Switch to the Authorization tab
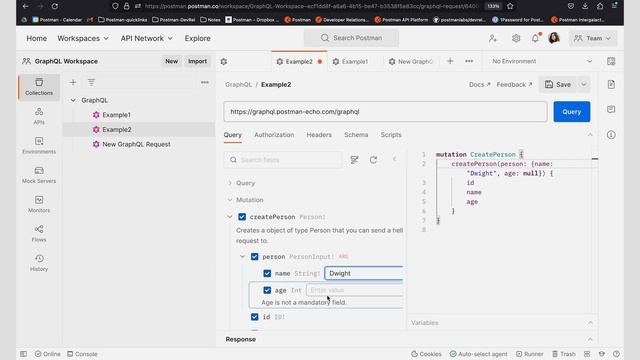The width and height of the screenshot is (640, 360). point(274,135)
